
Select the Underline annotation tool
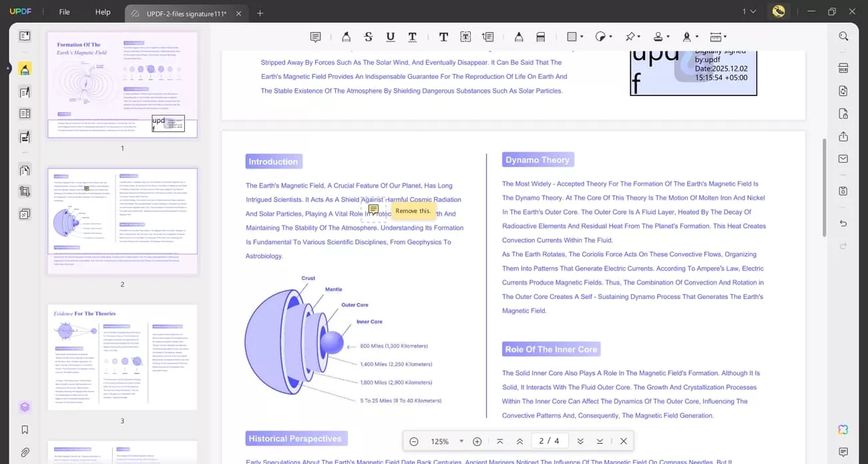click(390, 37)
